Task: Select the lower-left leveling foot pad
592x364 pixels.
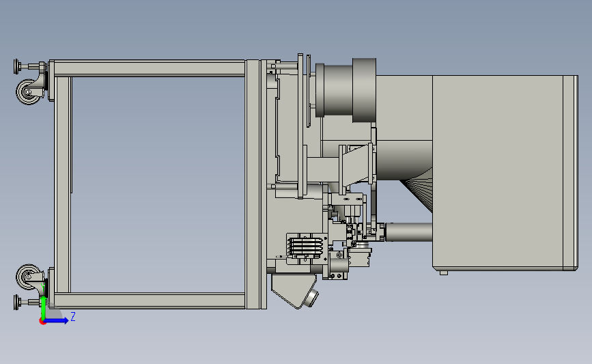Action: click(x=17, y=302)
